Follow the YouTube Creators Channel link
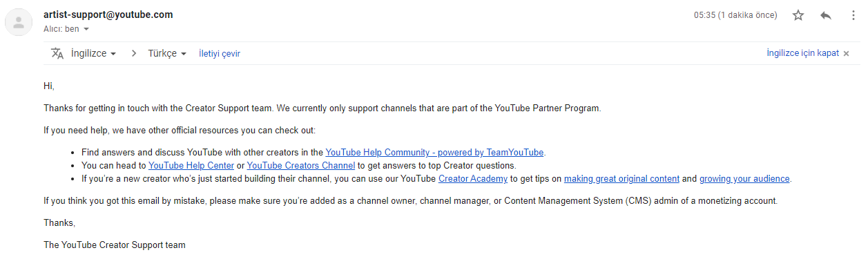Image resolution: width=868 pixels, height=266 pixels. click(301, 165)
